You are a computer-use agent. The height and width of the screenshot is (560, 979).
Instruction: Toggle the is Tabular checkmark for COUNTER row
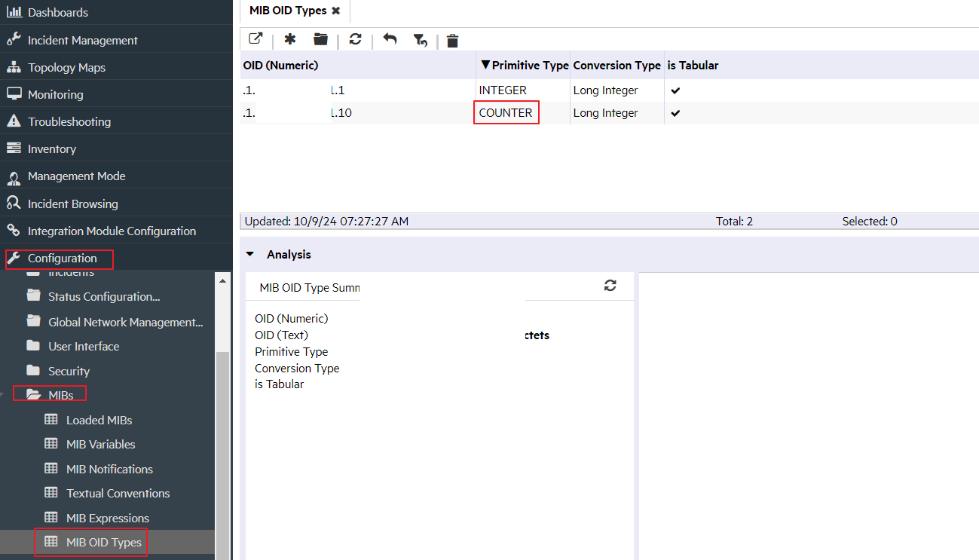675,112
